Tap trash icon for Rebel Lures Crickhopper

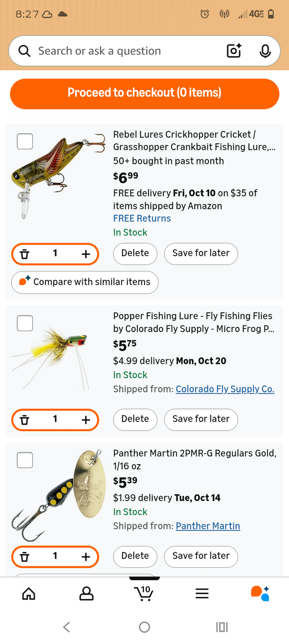click(25, 254)
